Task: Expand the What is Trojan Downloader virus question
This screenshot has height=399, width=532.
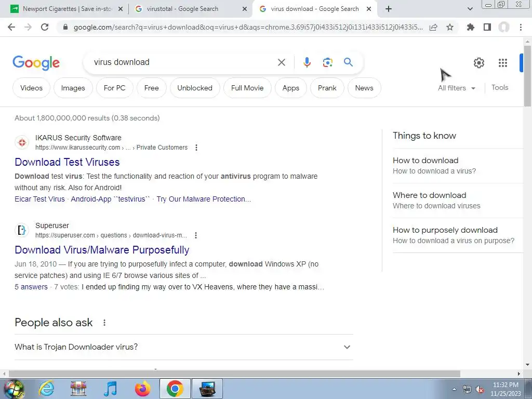Action: 183,347
